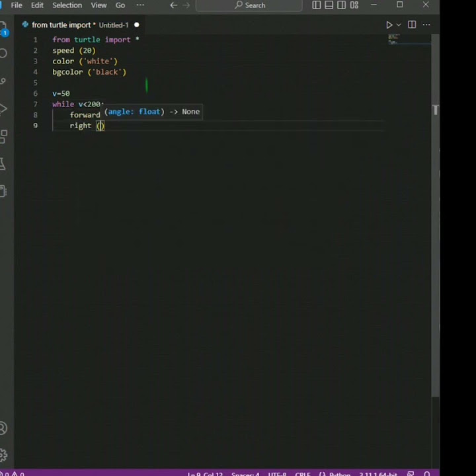Open the Go menu
The width and height of the screenshot is (476, 476).
(120, 5)
